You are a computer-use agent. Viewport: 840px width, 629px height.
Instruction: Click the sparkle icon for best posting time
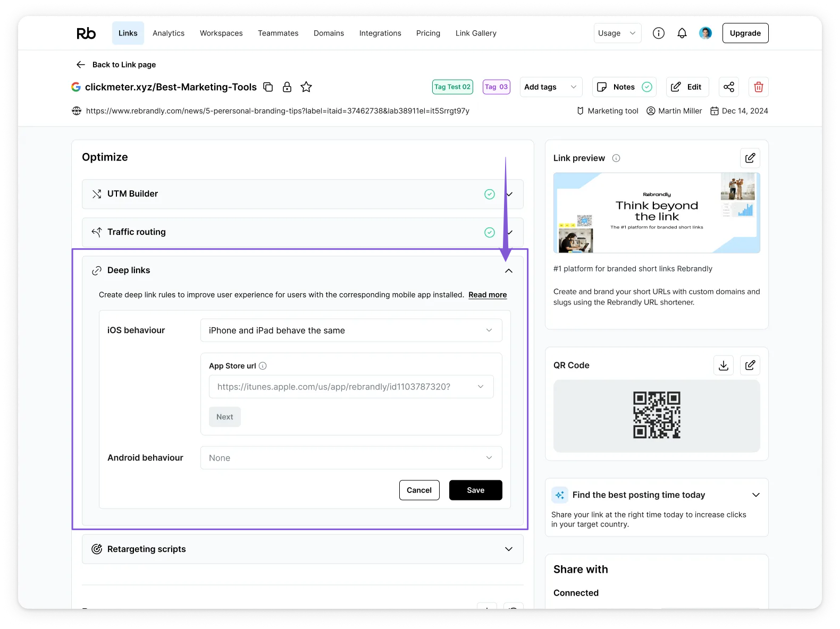click(560, 495)
